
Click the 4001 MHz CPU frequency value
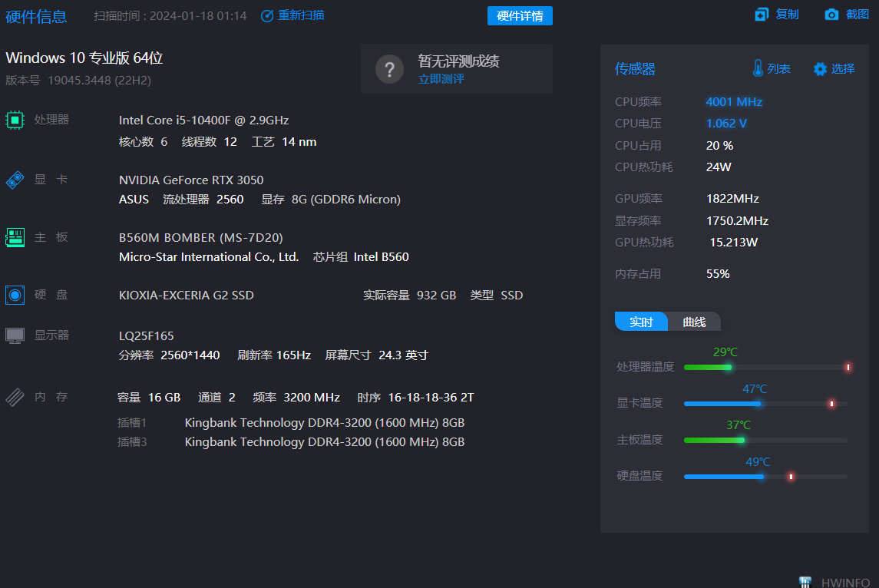734,102
